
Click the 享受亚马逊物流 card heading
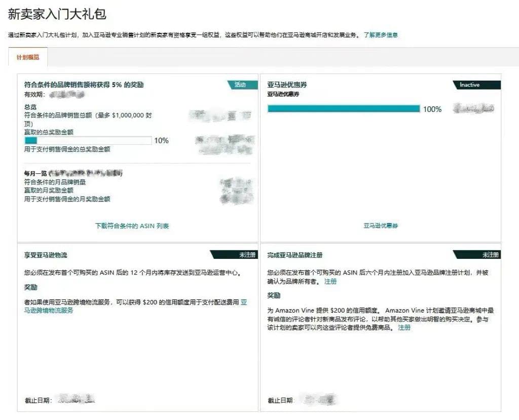point(46,255)
